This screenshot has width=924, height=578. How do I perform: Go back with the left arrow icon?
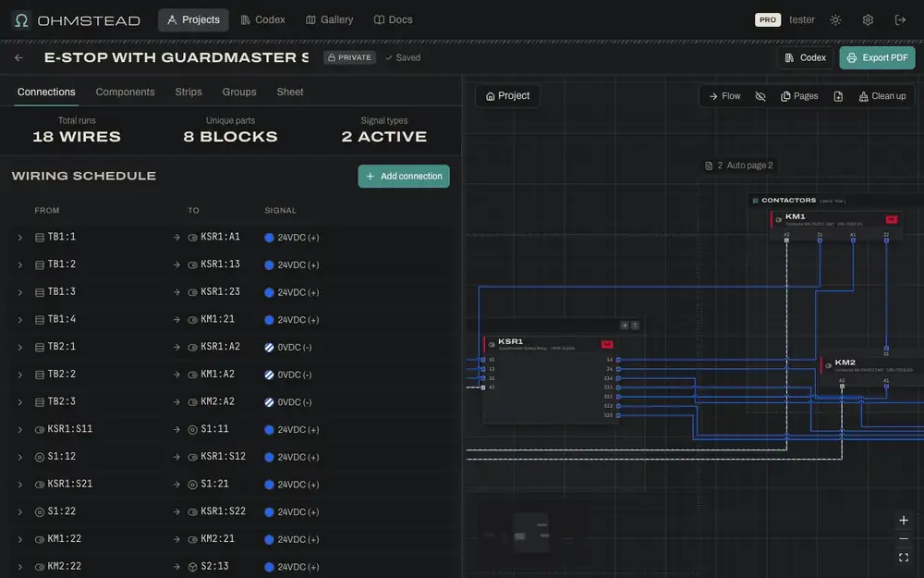[x=18, y=57]
